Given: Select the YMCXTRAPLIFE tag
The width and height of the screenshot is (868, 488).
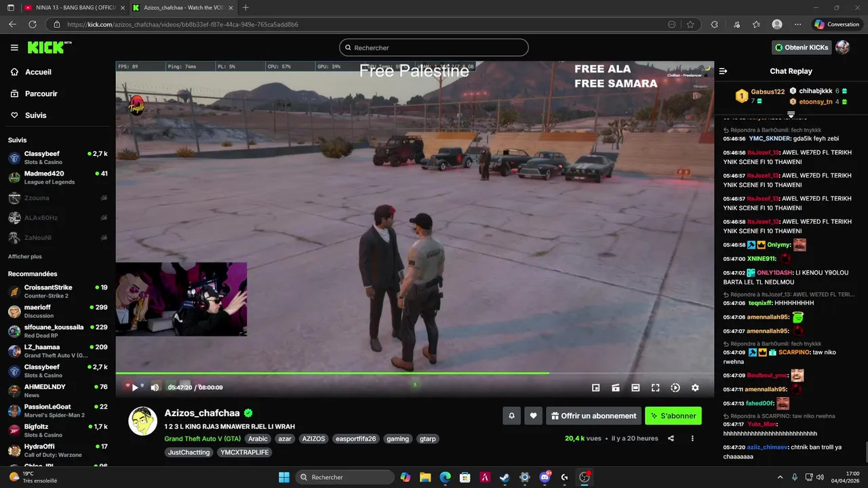Looking at the screenshot, I should (245, 452).
